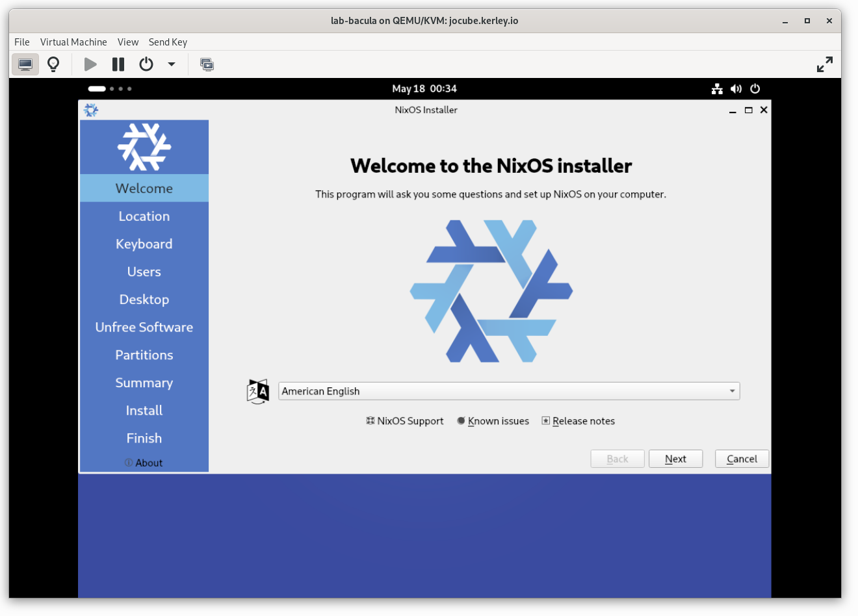This screenshot has height=616, width=858.
Task: Click the volume speaker icon in guest top bar
Action: pos(736,89)
